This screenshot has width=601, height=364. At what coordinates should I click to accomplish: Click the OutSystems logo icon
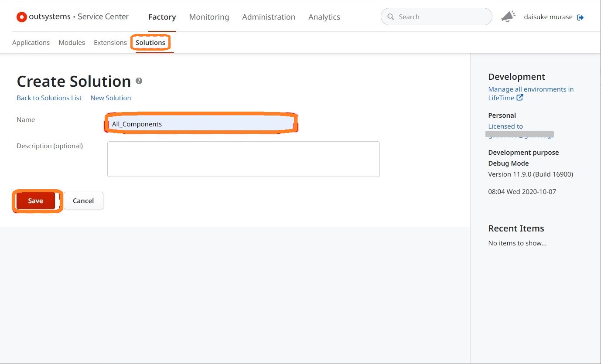[x=21, y=17]
